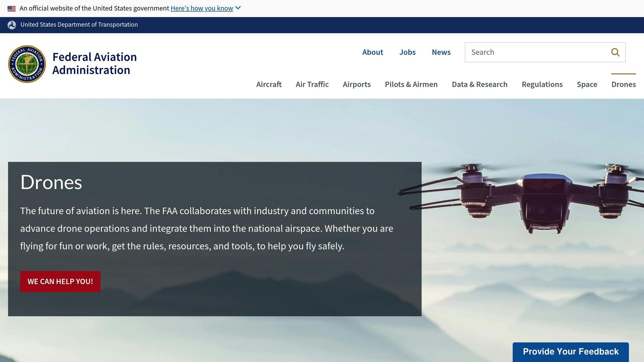Go to the Federal Aviation Administration home title
The height and width of the screenshot is (362, 644).
[x=95, y=63]
